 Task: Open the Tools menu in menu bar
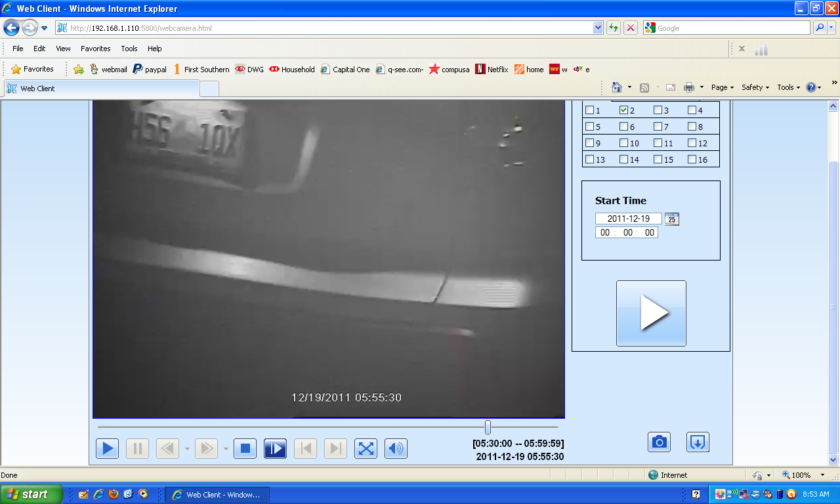coord(129,49)
